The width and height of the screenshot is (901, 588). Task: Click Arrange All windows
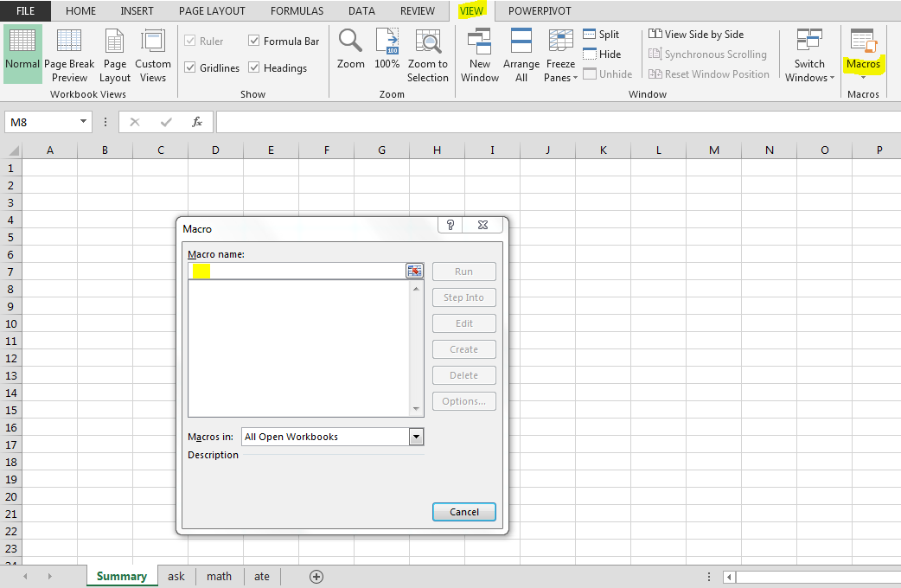521,54
